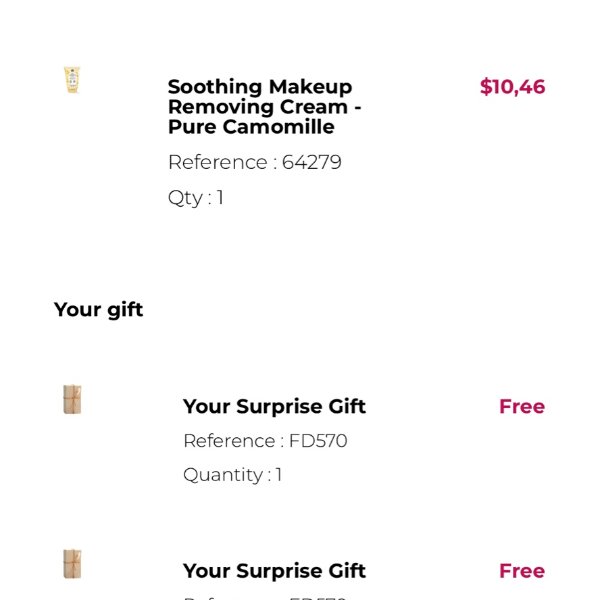Select the first gift's 'Reference' label
The height and width of the screenshot is (600, 600).
click(x=229, y=441)
